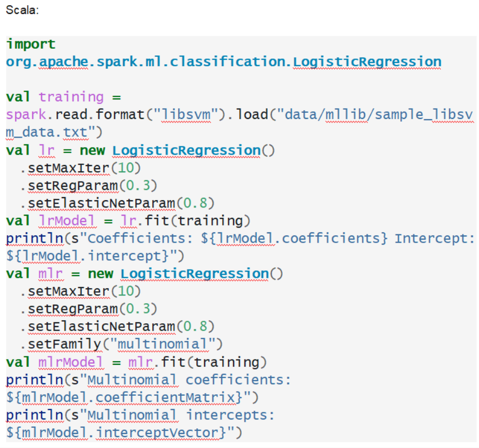Click the "Multinomial intercepts:" string text
This screenshot has width=479, height=448.
pos(181,414)
